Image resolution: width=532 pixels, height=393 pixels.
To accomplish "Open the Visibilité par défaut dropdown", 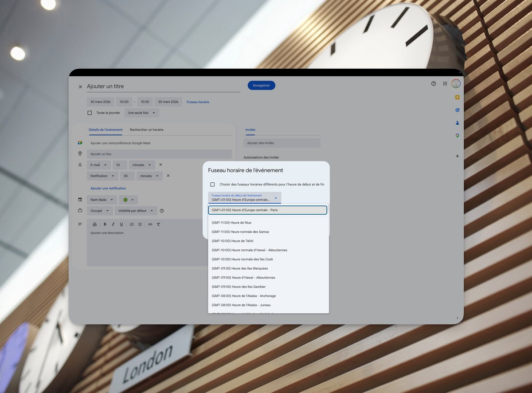I will pos(136,211).
